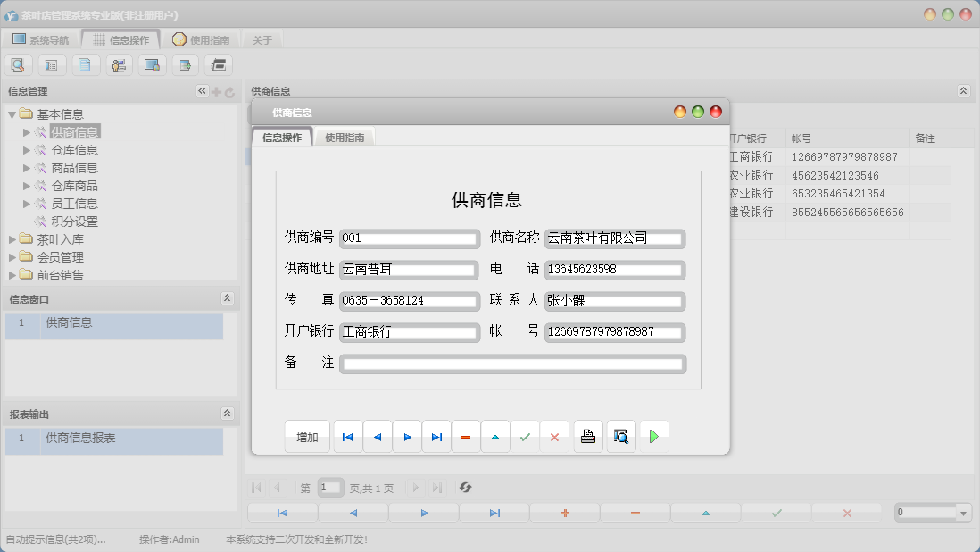
Task: Collapse the 信息窗口 panel
Action: [x=227, y=298]
